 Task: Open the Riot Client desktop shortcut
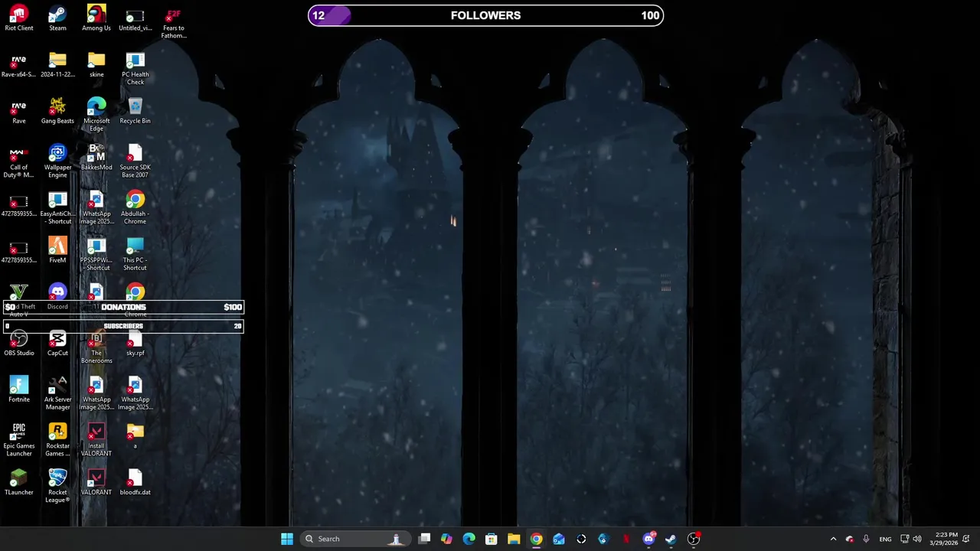coord(19,18)
